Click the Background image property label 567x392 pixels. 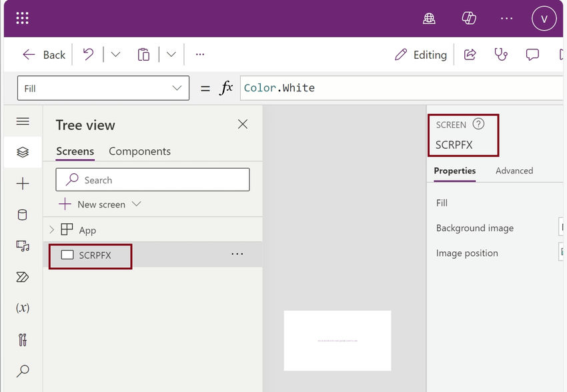(x=475, y=228)
